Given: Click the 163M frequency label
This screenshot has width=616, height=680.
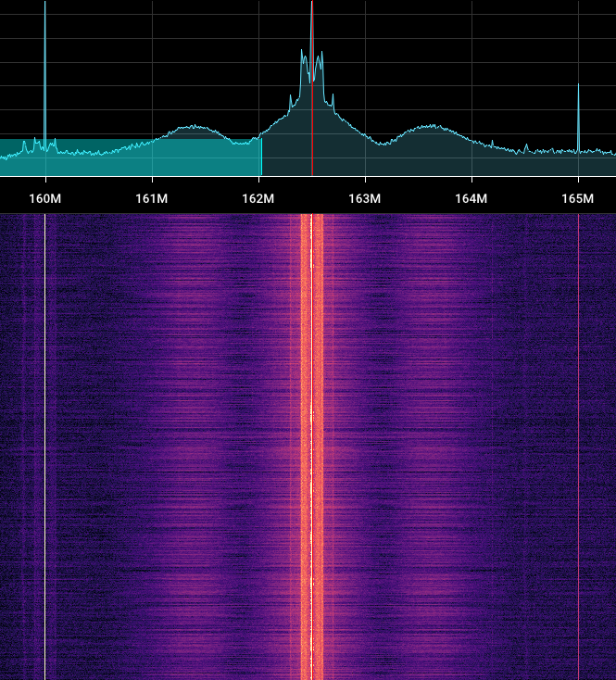Looking at the screenshot, I should 365,198.
